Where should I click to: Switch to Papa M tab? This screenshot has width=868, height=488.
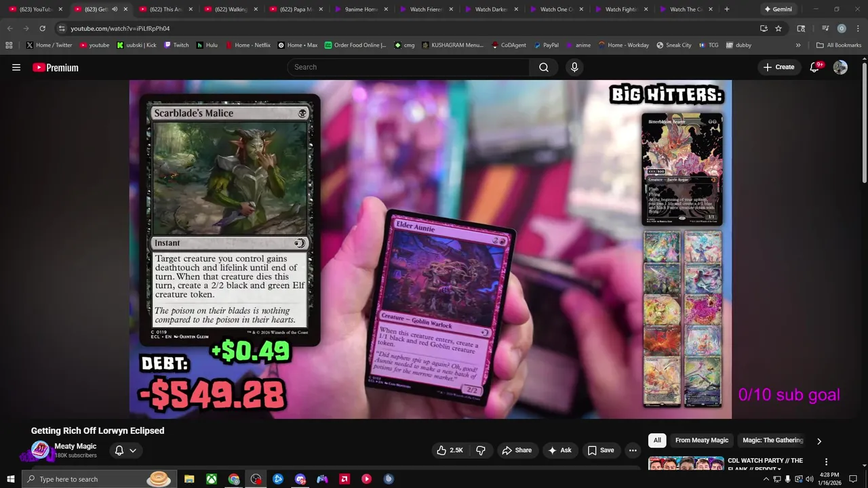tap(296, 9)
